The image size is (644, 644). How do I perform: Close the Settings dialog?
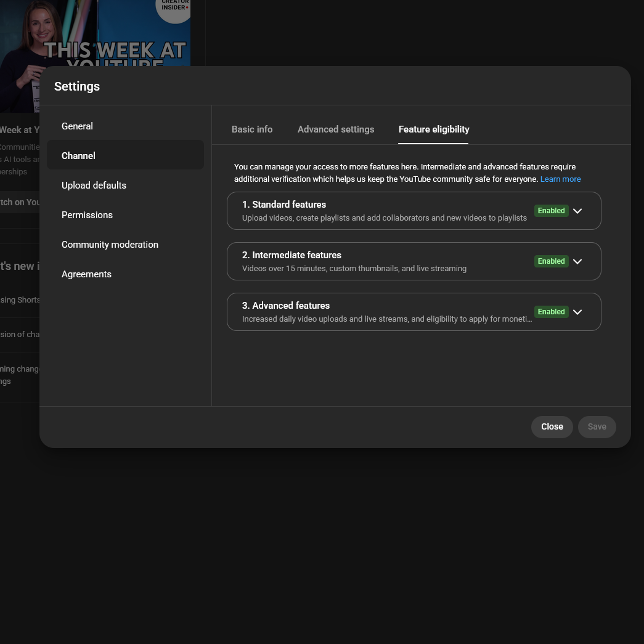coord(552,426)
